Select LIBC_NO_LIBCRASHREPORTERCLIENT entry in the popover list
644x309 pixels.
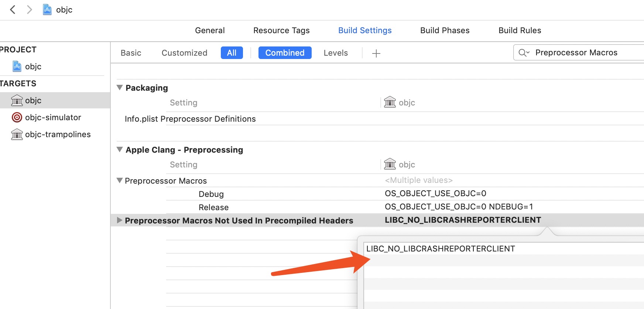click(x=441, y=249)
